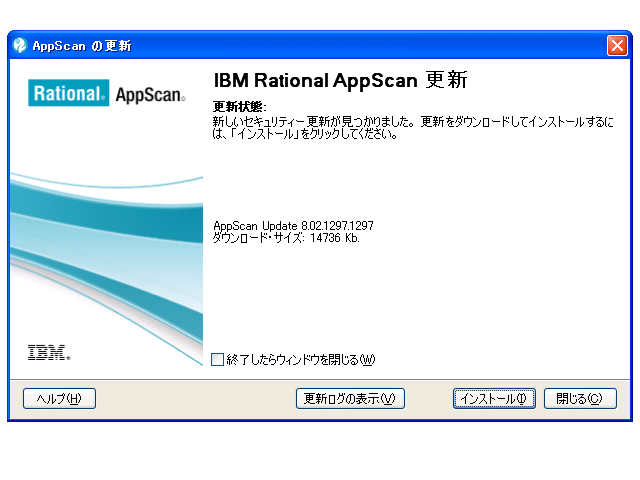The width and height of the screenshot is (640, 480).
Task: Open help with the ヘルプ(H) button
Action: point(59,399)
